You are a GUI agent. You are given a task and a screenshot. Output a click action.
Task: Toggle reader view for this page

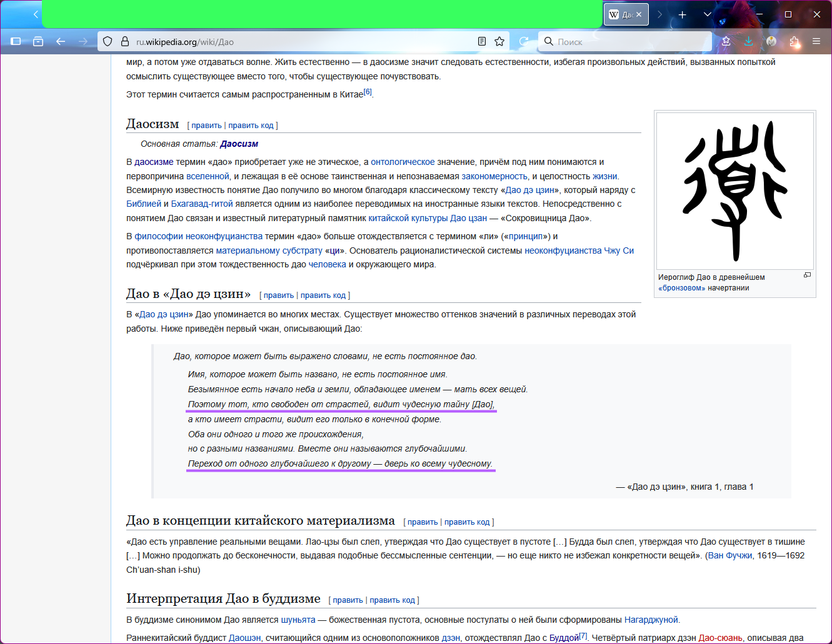coord(481,41)
